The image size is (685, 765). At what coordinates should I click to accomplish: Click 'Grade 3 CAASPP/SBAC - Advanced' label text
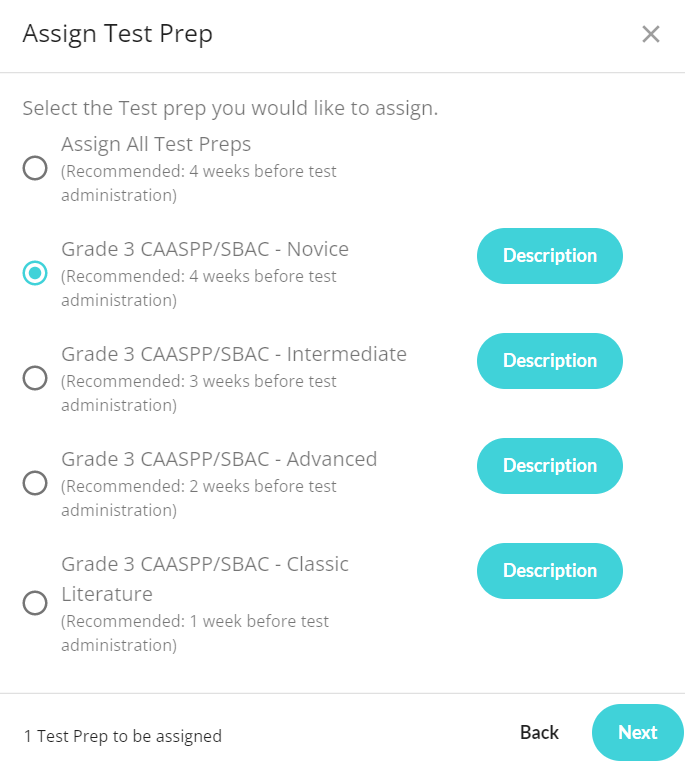[219, 459]
